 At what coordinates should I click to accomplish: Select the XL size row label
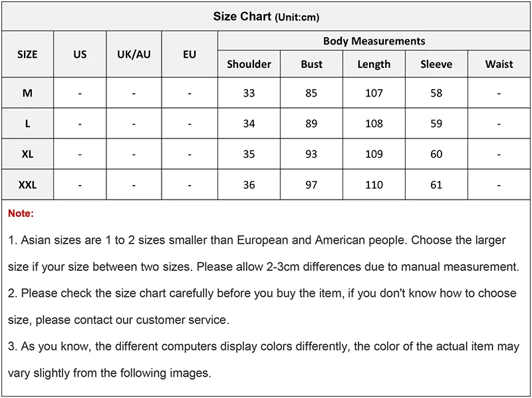pyautogui.click(x=27, y=154)
